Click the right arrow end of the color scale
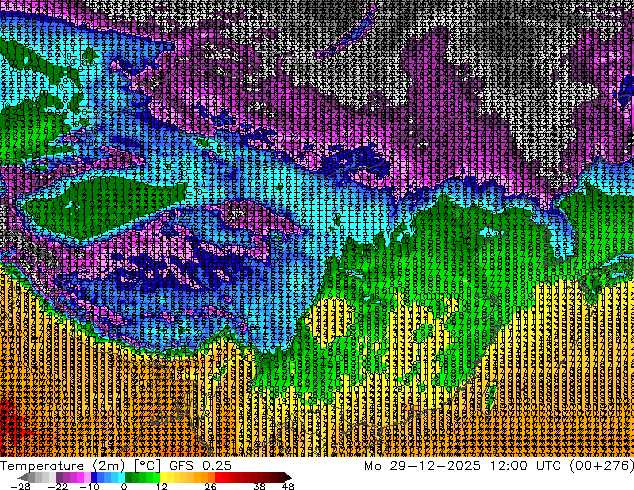This screenshot has height=490, width=634. point(287,477)
